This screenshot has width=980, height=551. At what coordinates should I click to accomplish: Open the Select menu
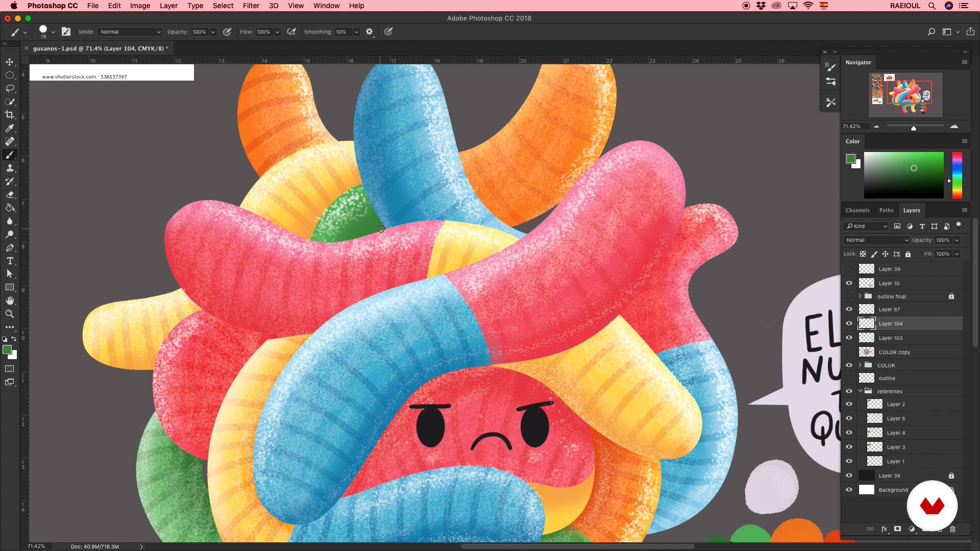[223, 6]
